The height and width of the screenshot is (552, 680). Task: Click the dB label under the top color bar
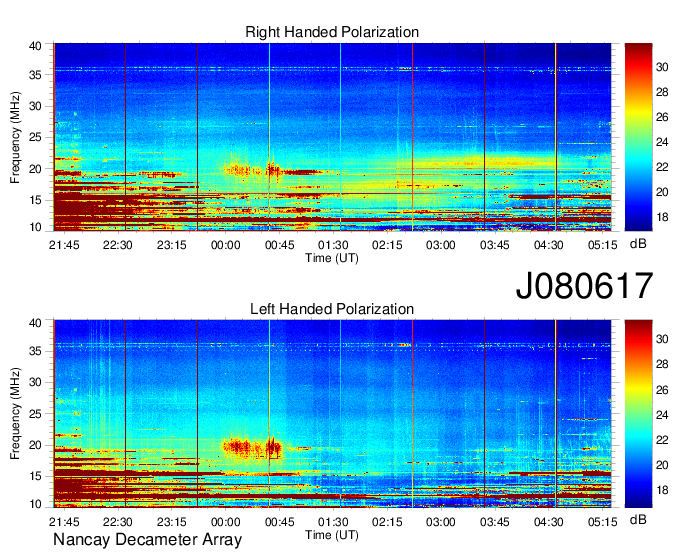coord(638,244)
